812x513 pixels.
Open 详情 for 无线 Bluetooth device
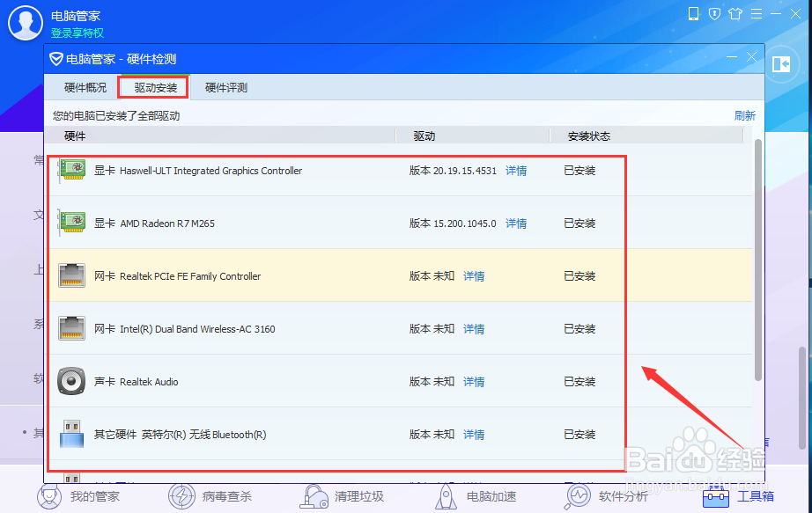474,435
